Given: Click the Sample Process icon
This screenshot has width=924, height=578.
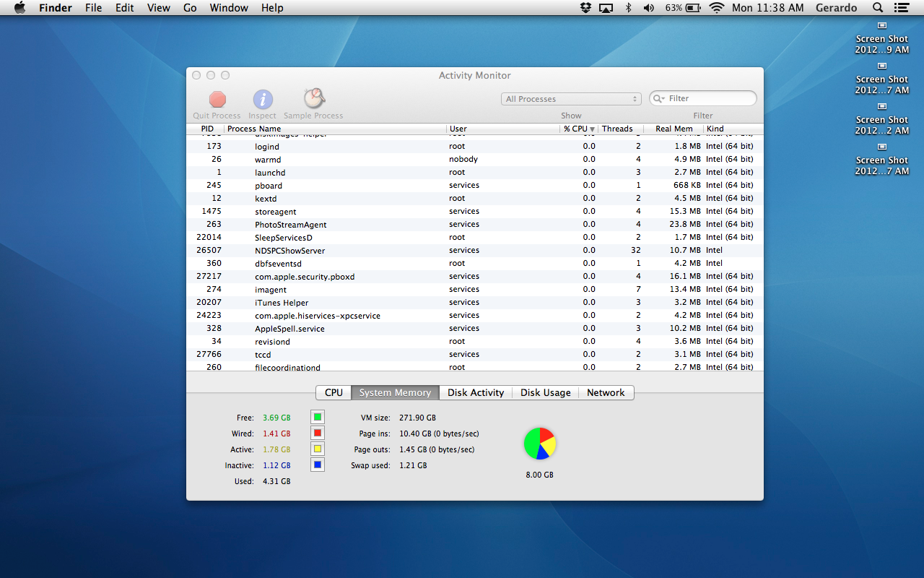Looking at the screenshot, I should (x=313, y=99).
